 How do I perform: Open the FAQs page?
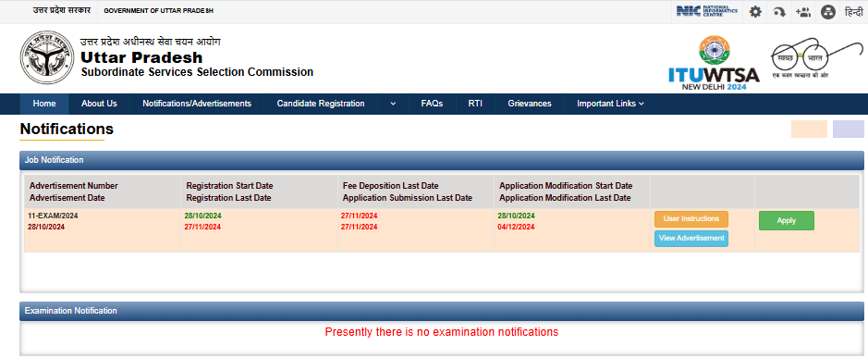(x=432, y=104)
